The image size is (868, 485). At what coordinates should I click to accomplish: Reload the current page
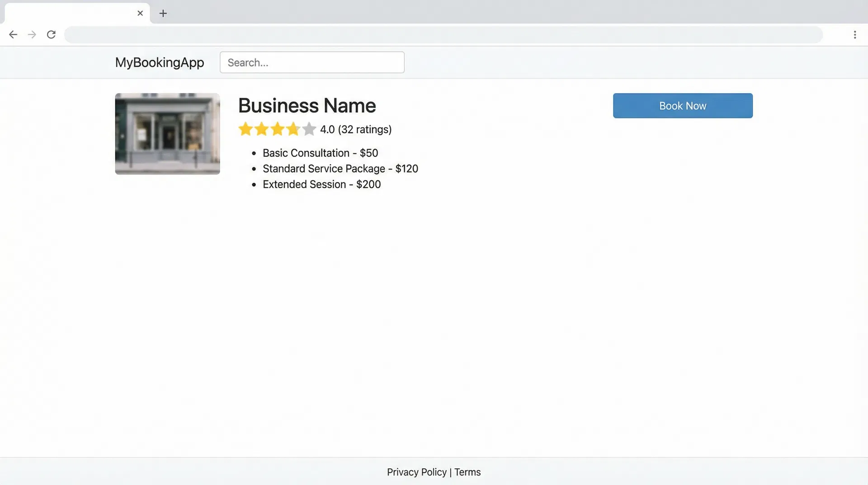[x=51, y=34]
